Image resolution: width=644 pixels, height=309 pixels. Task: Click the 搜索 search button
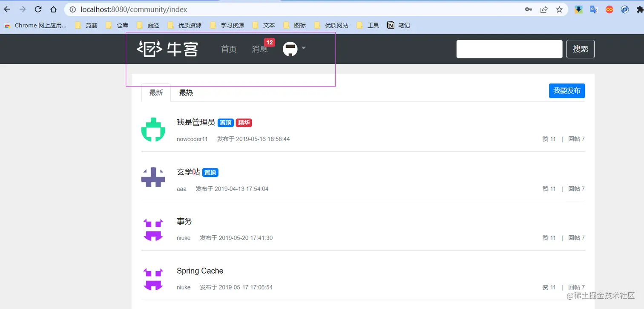pyautogui.click(x=580, y=49)
